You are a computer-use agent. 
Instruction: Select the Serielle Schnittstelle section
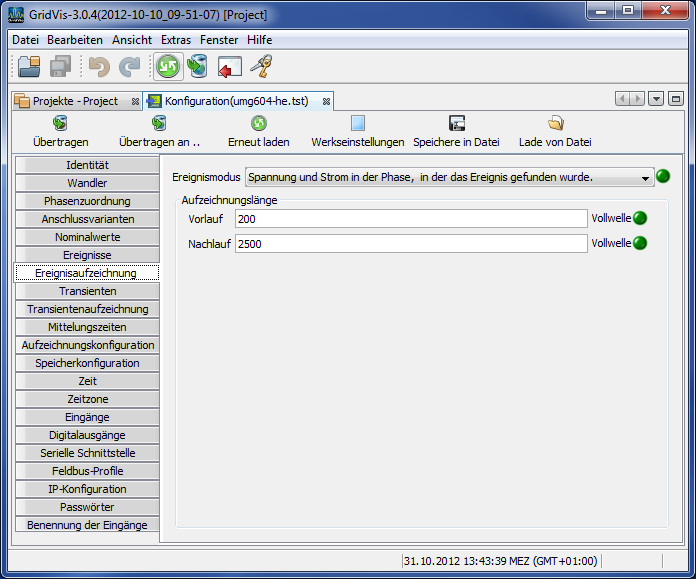(x=87, y=453)
